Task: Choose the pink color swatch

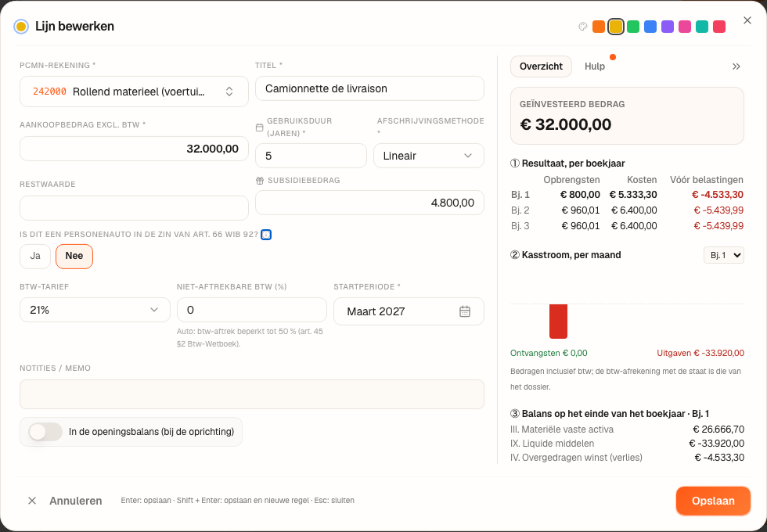Action: coord(685,27)
